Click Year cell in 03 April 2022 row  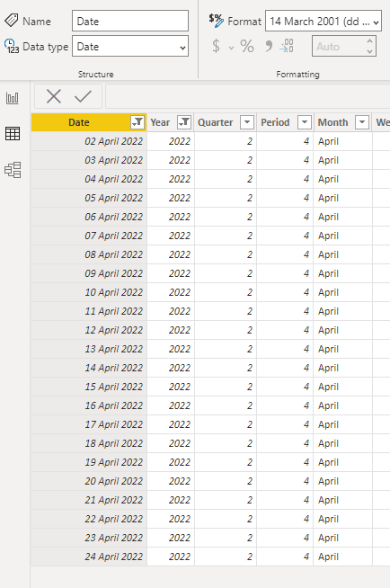pyautogui.click(x=171, y=160)
